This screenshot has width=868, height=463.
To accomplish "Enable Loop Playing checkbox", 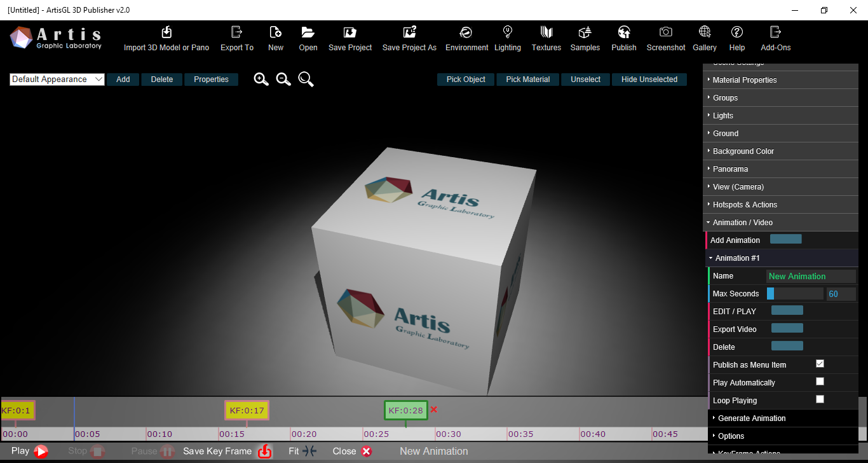I will click(820, 399).
